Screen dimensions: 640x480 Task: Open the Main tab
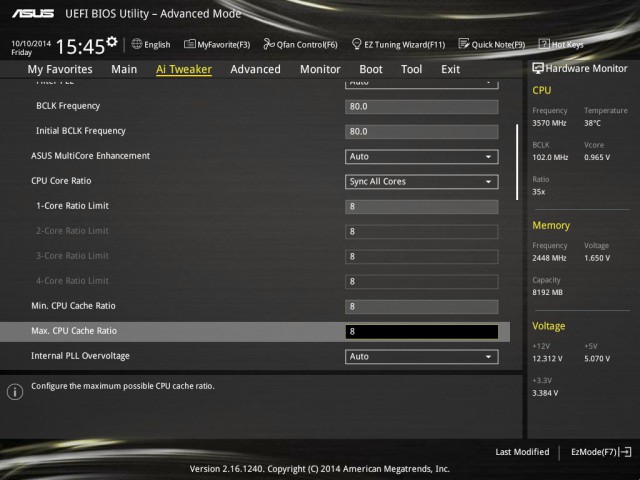tap(124, 69)
